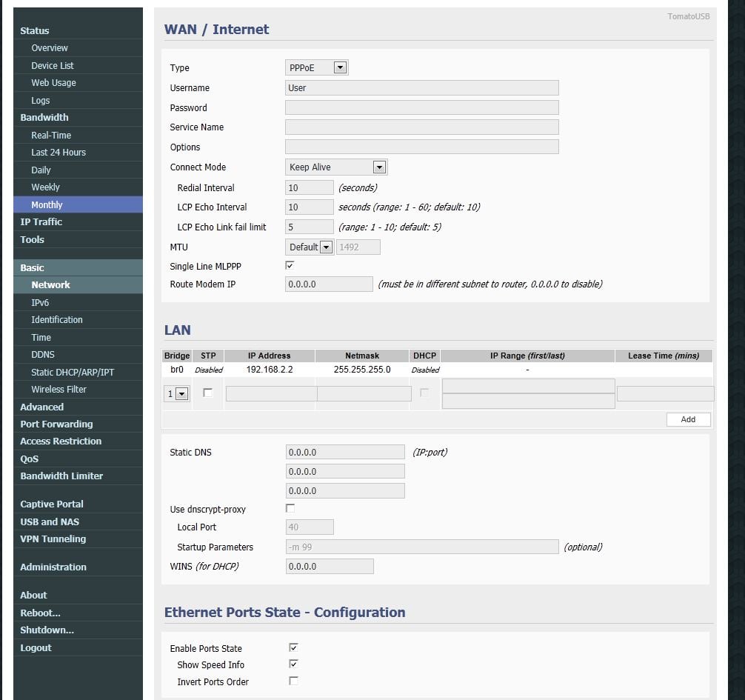Open DDNS settings page

coord(43,355)
